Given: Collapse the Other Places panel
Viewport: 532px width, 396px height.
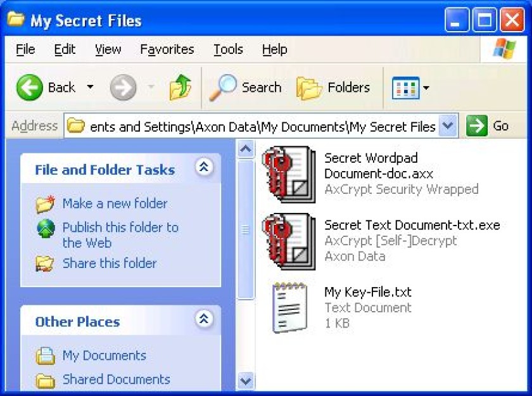Looking at the screenshot, I should click(203, 319).
